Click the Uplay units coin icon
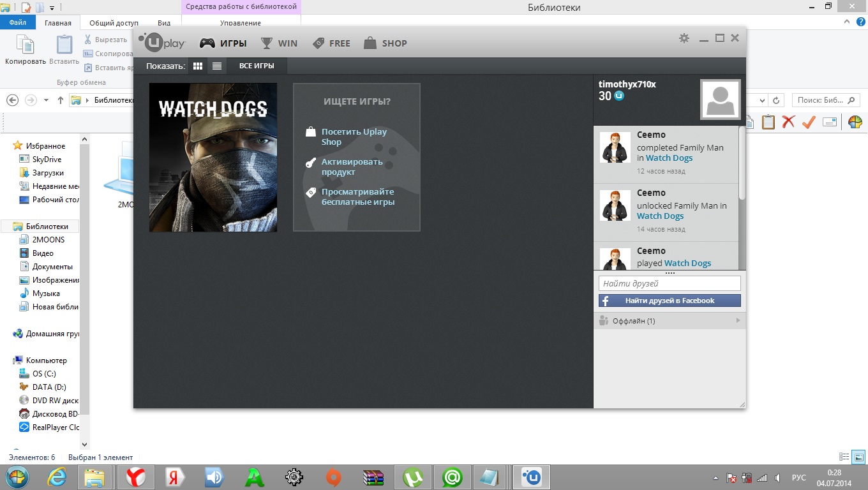The width and height of the screenshot is (868, 490). pos(618,96)
